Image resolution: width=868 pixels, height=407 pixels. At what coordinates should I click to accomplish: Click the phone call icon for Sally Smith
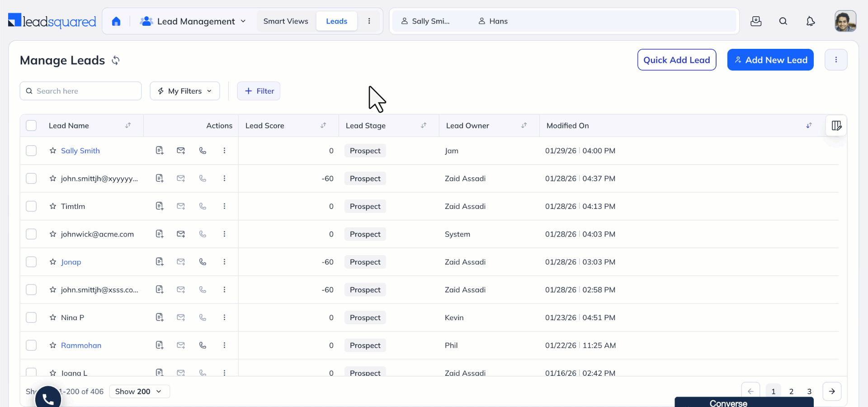coord(203,151)
